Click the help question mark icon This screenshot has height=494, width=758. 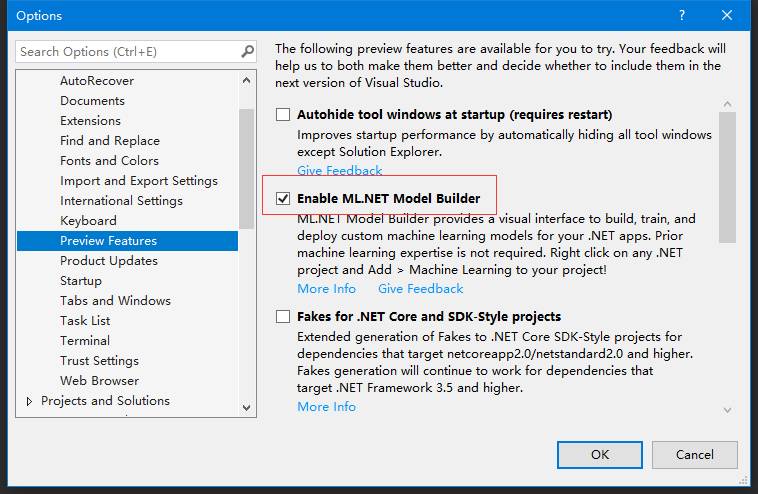[682, 15]
